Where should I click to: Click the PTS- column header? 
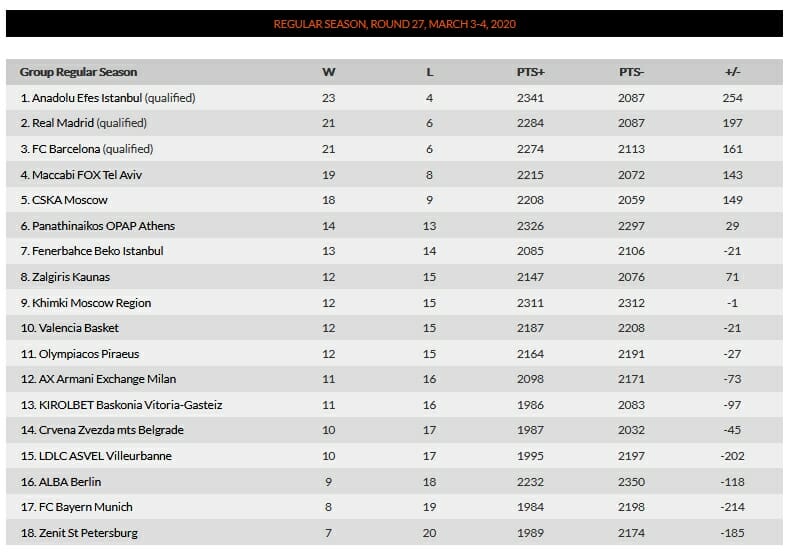[x=631, y=72]
